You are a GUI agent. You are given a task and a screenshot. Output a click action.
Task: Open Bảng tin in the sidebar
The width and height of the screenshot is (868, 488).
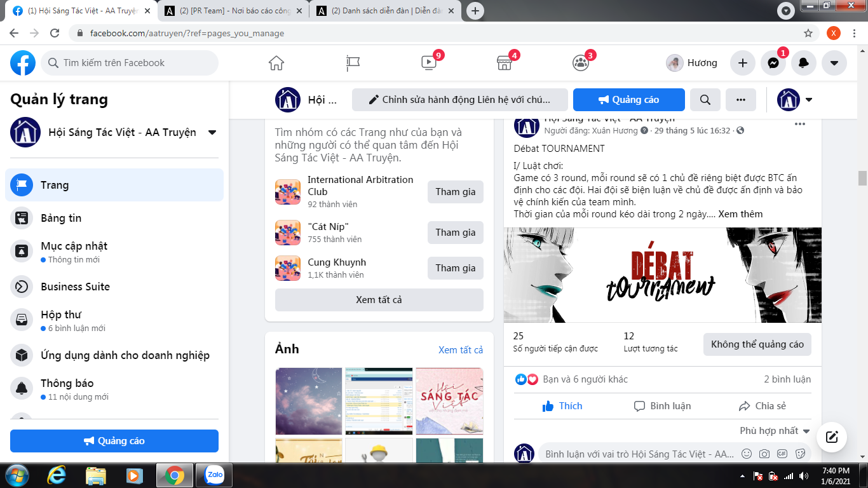pyautogui.click(x=114, y=218)
